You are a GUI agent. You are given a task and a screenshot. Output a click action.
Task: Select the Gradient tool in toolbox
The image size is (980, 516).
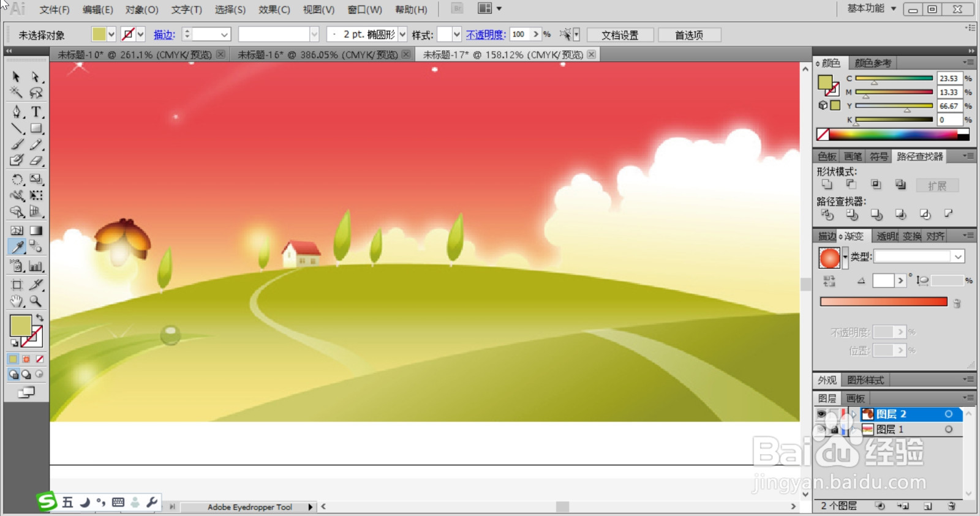(x=36, y=231)
